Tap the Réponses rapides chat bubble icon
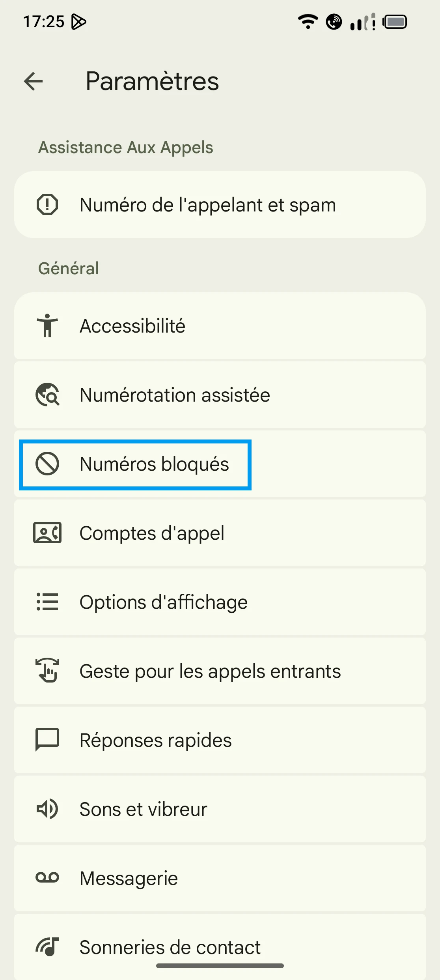Viewport: 440px width, 980px height. click(47, 740)
